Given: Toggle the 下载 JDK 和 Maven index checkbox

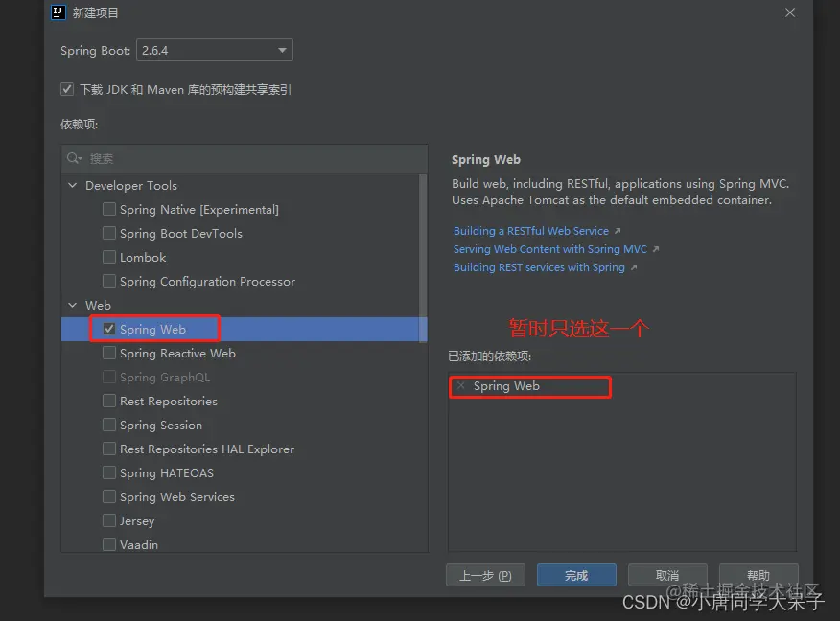Looking at the screenshot, I should click(67, 89).
